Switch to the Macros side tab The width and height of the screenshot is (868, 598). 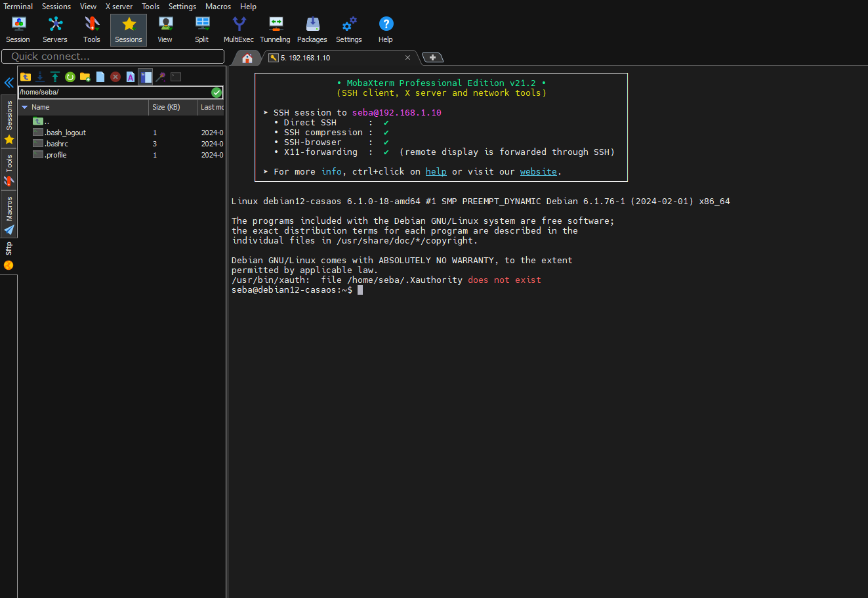(x=9, y=215)
